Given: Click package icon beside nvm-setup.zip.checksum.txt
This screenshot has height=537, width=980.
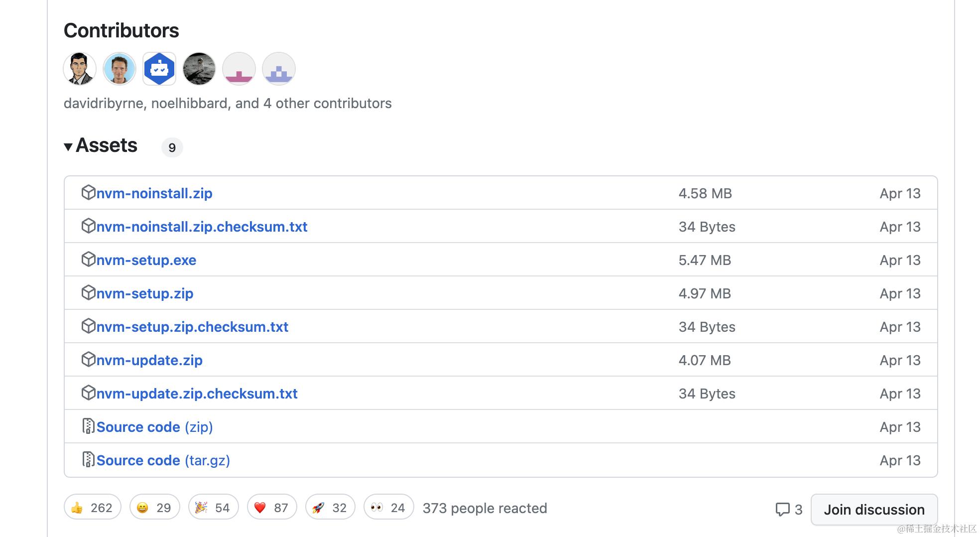Looking at the screenshot, I should click(88, 326).
